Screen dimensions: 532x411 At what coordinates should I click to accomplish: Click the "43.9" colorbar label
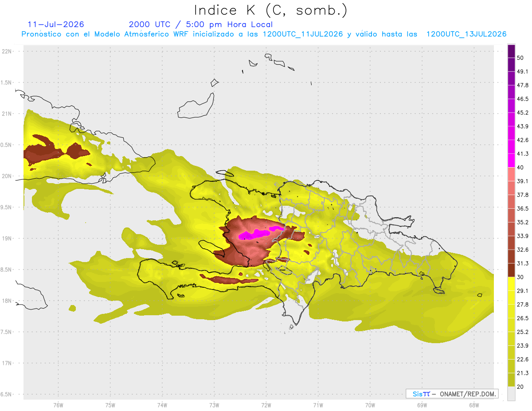(x=522, y=126)
